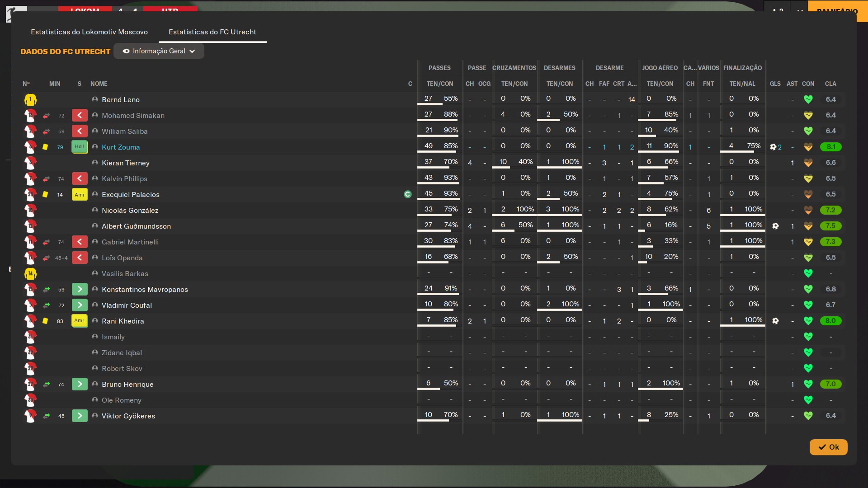Click Albert Guðmundsson's 7.5 rating badge
The image size is (868, 488).
831,226
